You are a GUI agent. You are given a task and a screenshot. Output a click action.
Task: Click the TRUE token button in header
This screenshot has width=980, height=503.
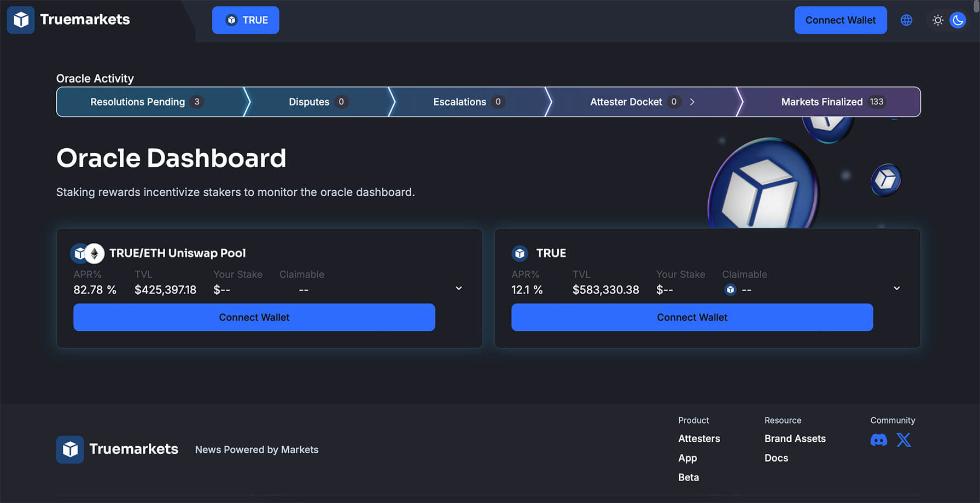pos(246,20)
